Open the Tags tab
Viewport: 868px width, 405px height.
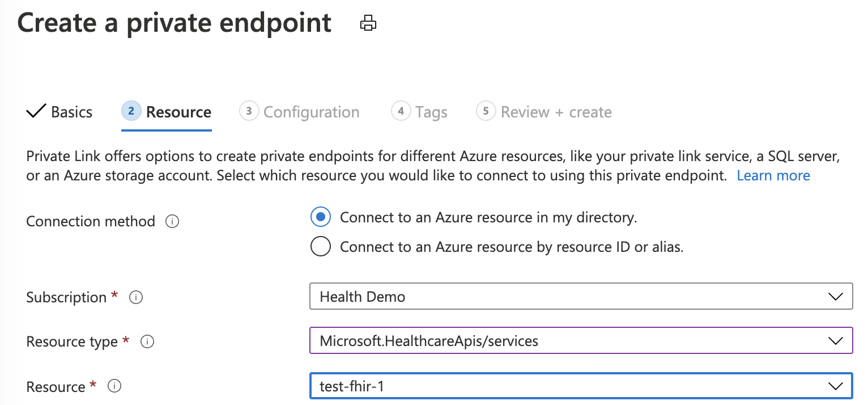(x=431, y=112)
